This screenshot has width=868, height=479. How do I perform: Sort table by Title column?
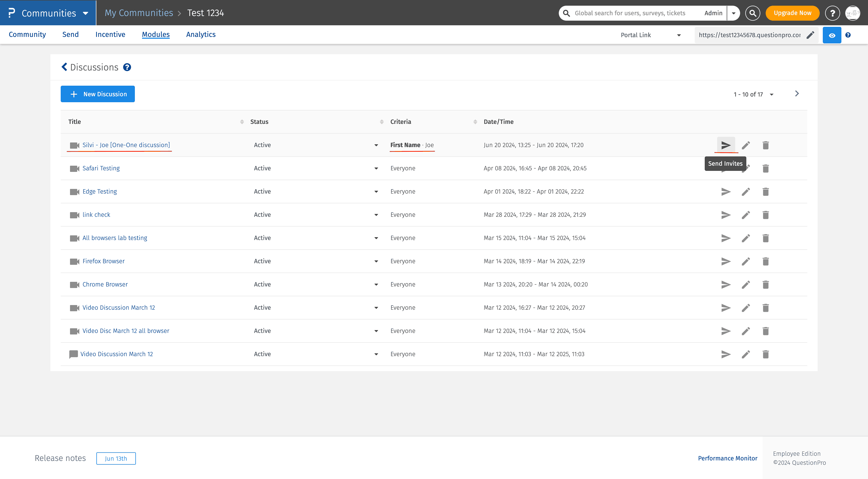click(x=242, y=122)
